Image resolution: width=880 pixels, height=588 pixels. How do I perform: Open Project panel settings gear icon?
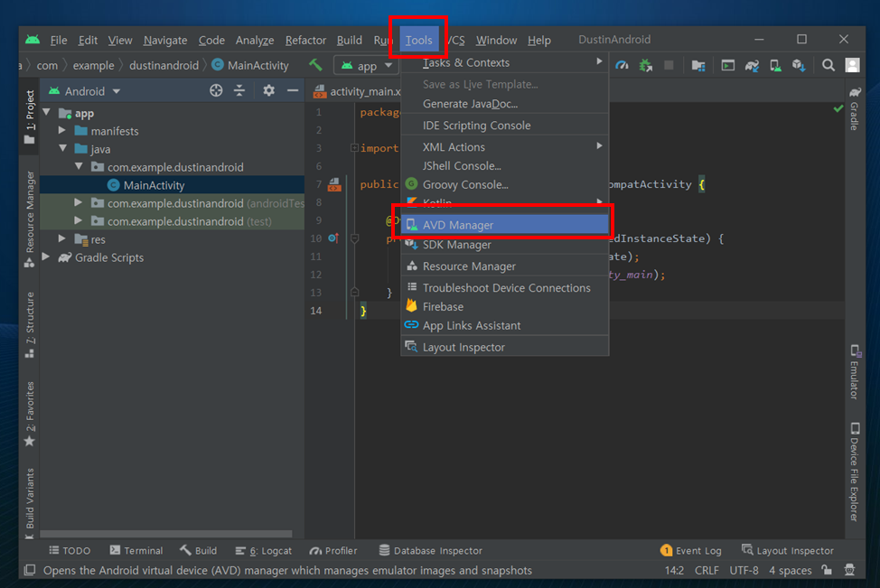pyautogui.click(x=269, y=90)
